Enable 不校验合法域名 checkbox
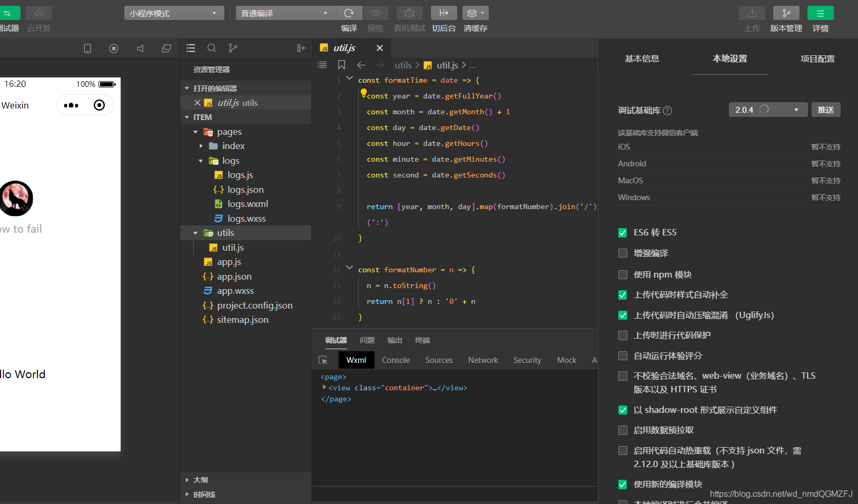 pos(623,376)
